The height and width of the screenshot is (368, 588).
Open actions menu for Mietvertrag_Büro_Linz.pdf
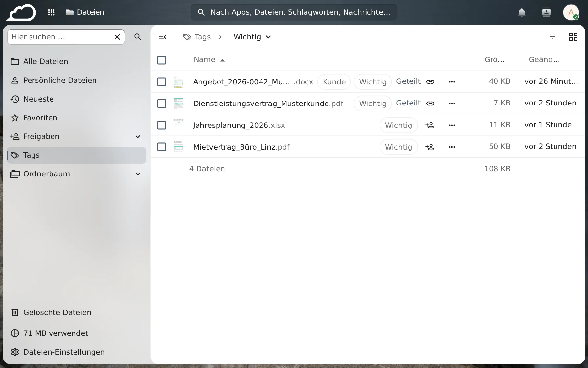452,147
